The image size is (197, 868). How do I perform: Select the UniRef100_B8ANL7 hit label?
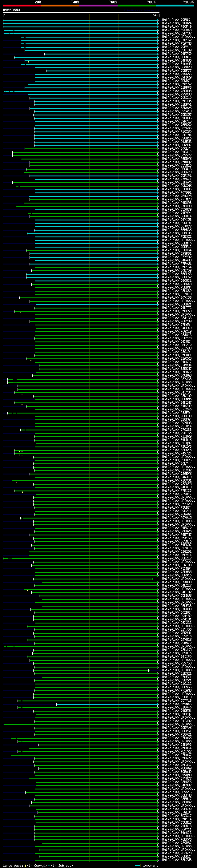tap(177, 57)
